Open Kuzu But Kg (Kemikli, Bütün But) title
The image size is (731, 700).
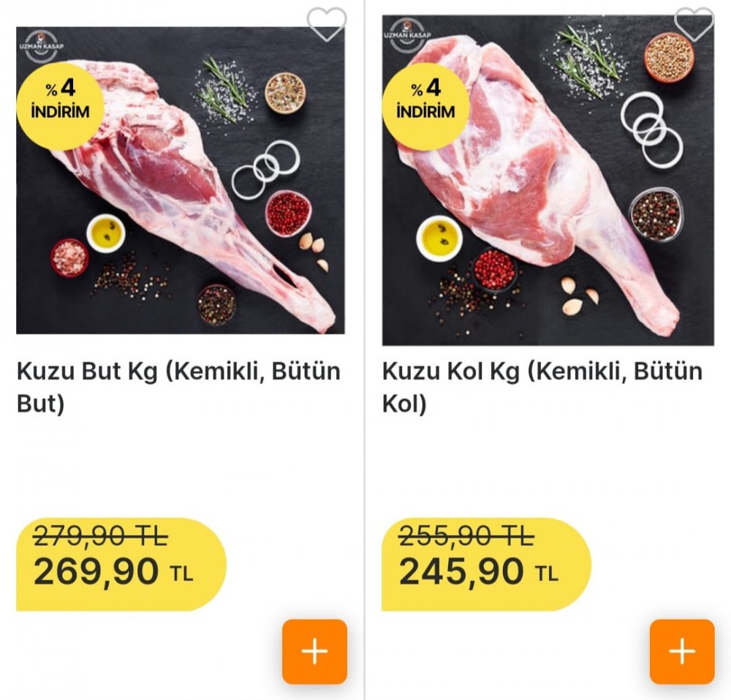[178, 387]
